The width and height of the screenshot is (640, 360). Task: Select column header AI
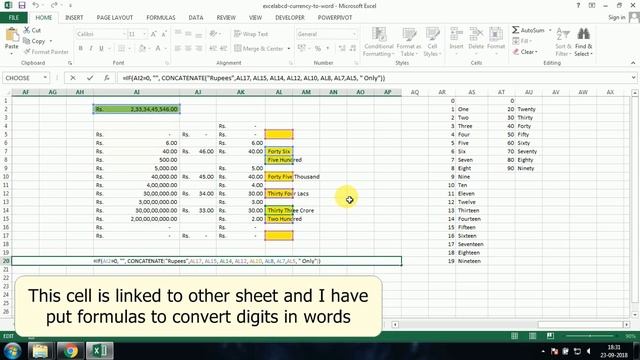(136, 92)
